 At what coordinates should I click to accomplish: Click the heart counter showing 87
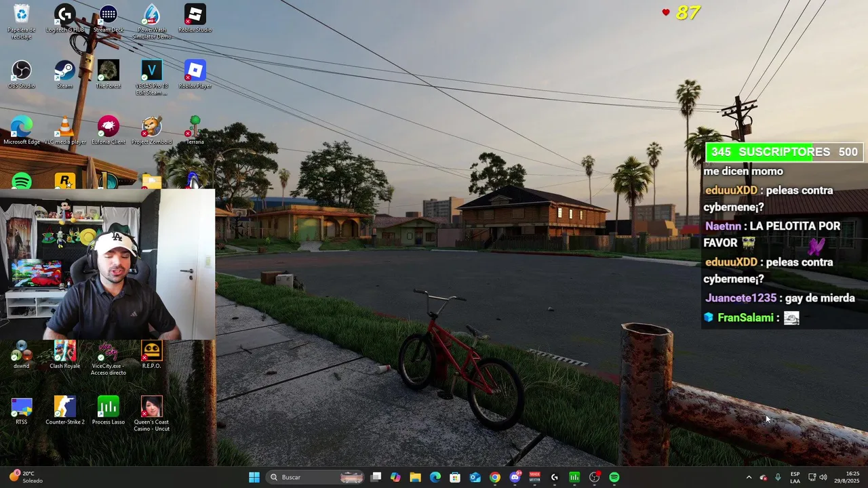pos(681,13)
